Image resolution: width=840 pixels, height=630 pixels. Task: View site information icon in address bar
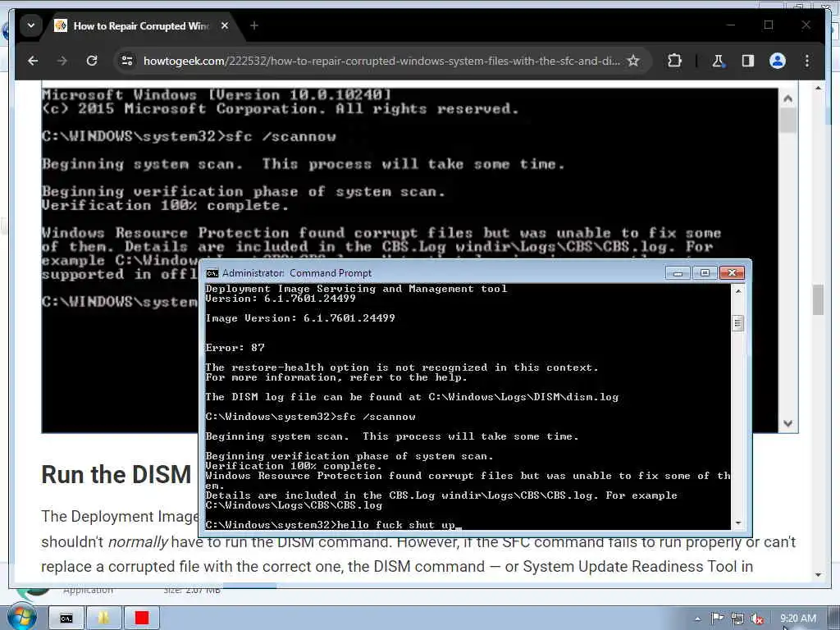click(x=127, y=61)
